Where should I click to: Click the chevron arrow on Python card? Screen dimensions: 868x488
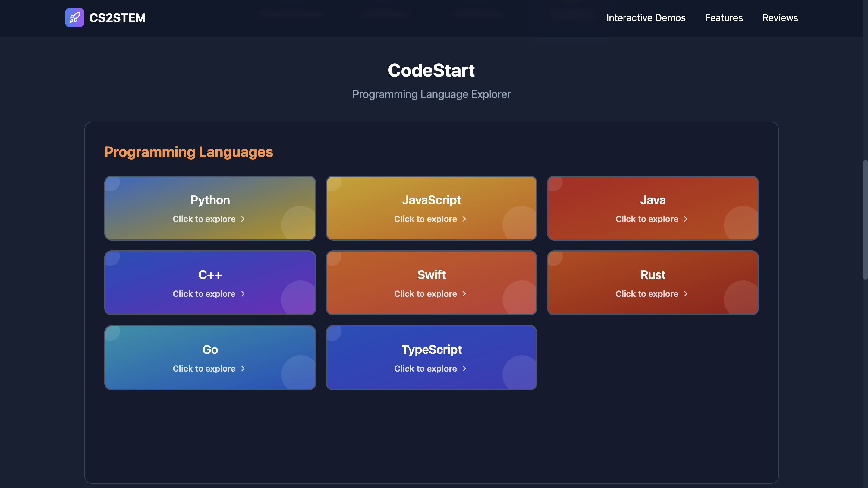[x=243, y=219]
